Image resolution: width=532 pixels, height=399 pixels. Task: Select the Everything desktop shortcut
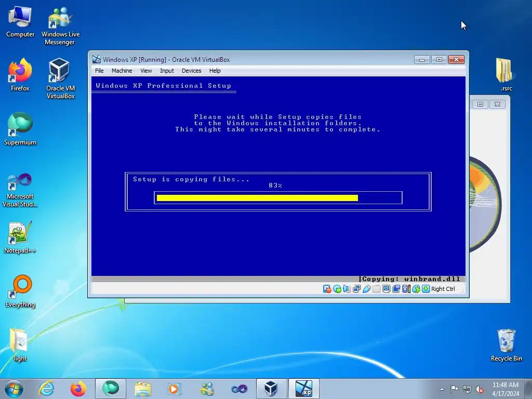click(20, 291)
